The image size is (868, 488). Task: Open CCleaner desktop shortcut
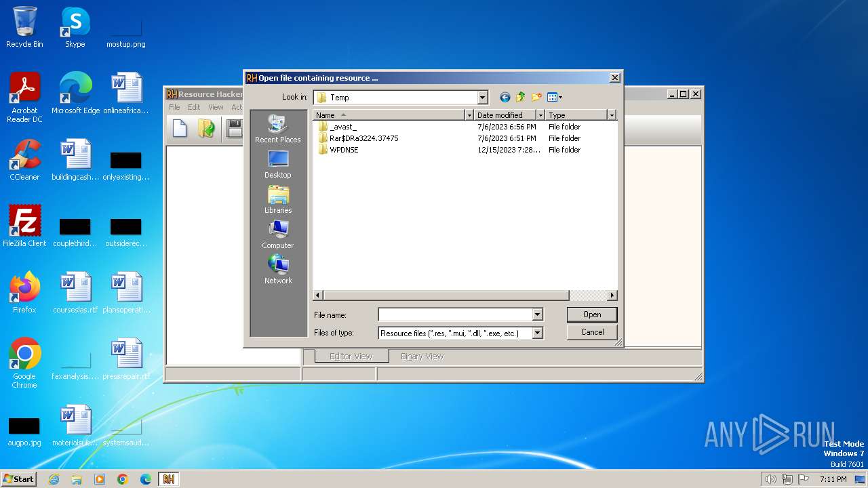(x=24, y=159)
